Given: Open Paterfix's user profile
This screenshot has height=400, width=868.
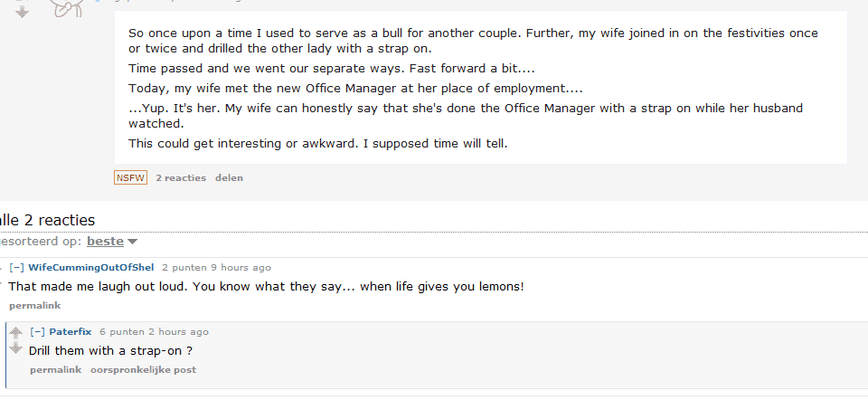Looking at the screenshot, I should click(x=71, y=332).
